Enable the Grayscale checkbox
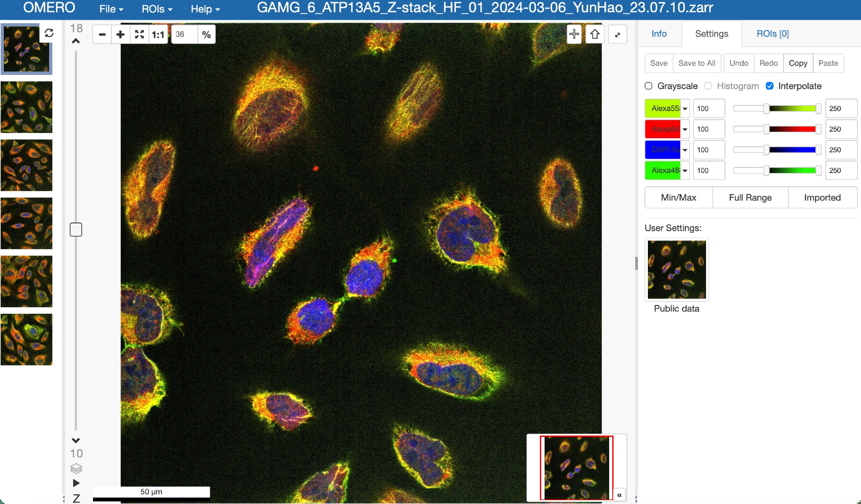Screen dimensions: 861x504 pyautogui.click(x=649, y=86)
